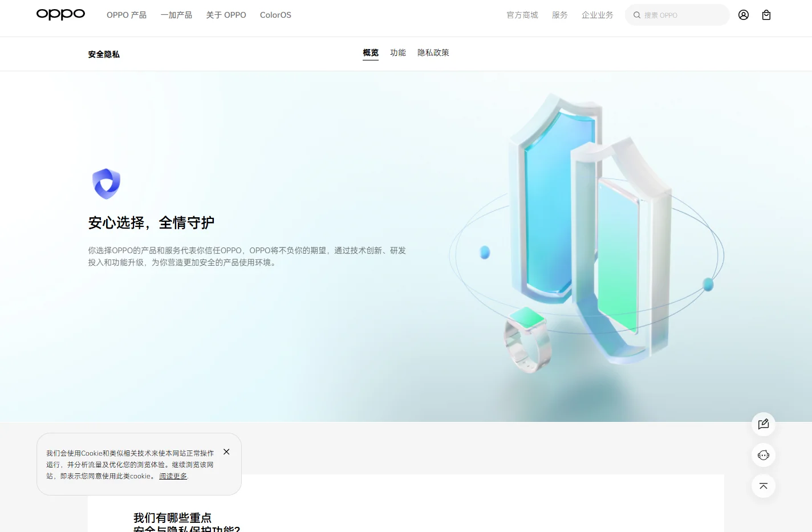This screenshot has width=812, height=532.
Task: Click the OPPO logo
Action: (60, 14)
